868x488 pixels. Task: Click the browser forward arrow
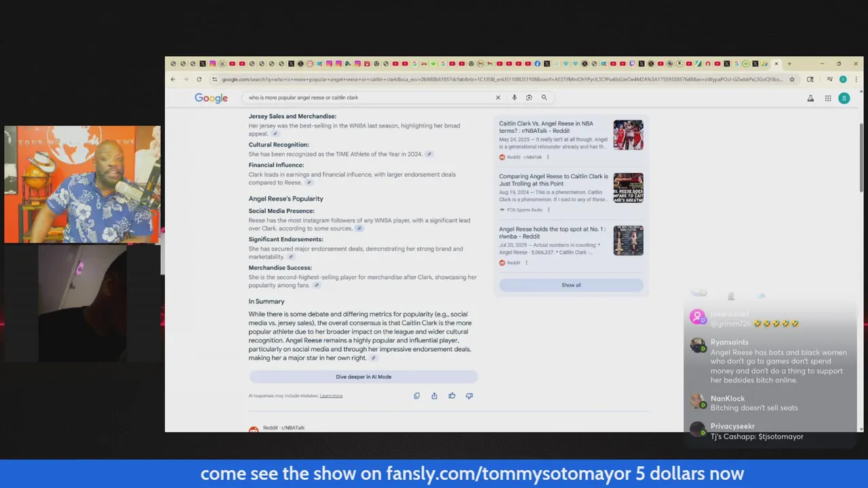(x=185, y=79)
